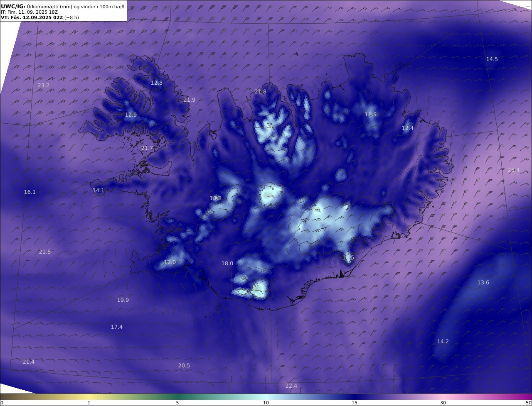Click the 18.0 value label
The width and height of the screenshot is (532, 406).
(x=227, y=264)
